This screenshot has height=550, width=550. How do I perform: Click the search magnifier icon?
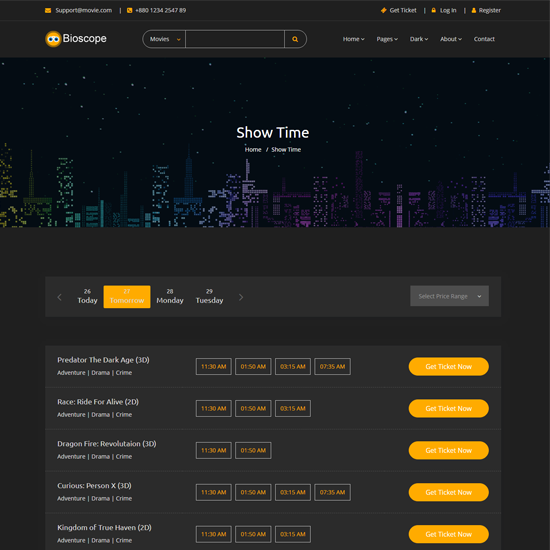click(295, 39)
